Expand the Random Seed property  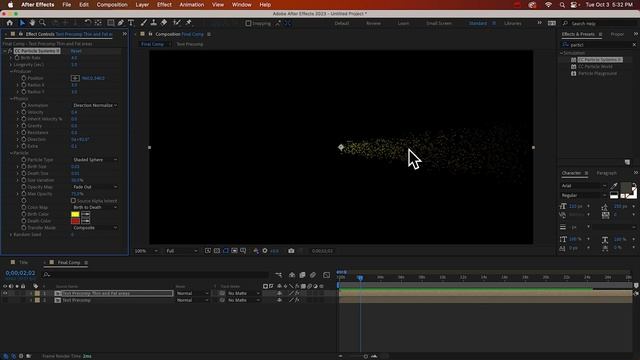[11, 235]
